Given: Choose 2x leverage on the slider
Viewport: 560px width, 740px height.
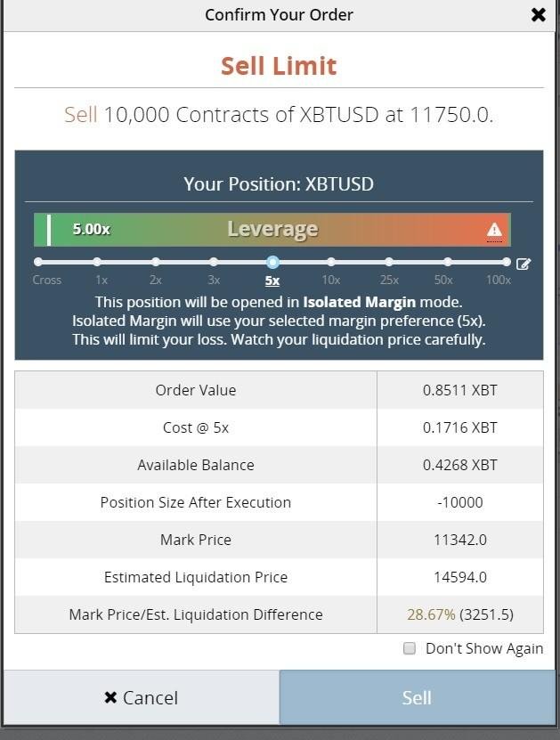Looking at the screenshot, I should point(156,262).
